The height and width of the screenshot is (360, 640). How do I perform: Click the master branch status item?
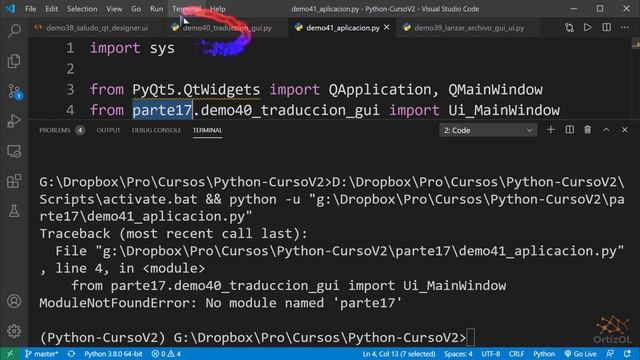(x=42, y=353)
